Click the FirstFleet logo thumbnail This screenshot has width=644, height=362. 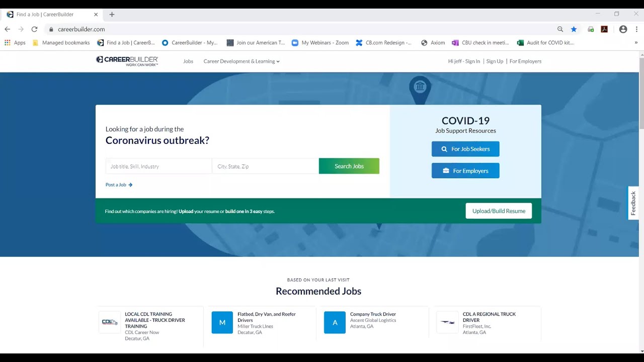[x=448, y=322]
